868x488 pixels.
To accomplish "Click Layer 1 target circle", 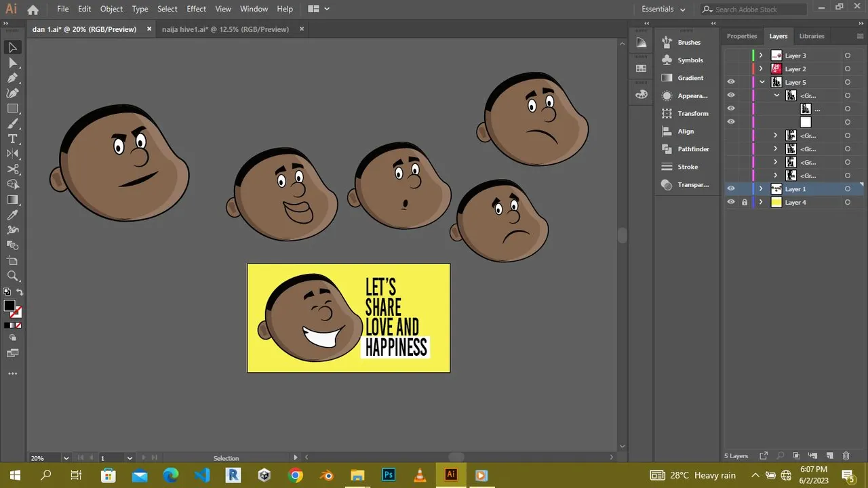I will [848, 189].
